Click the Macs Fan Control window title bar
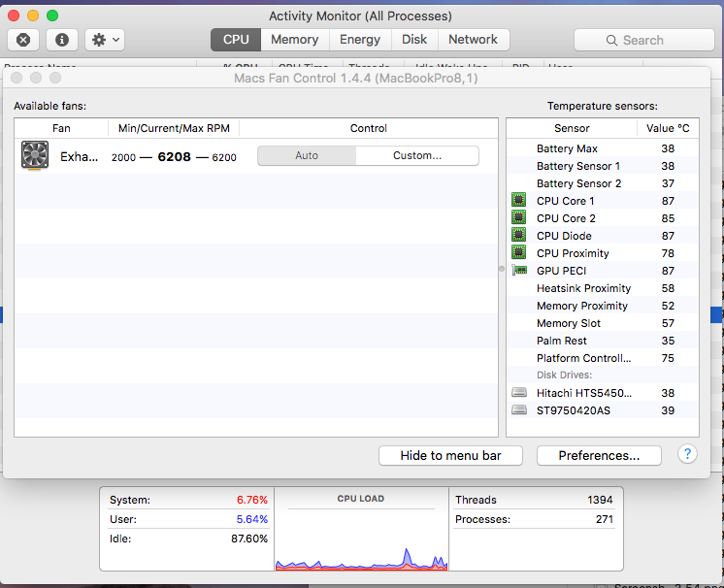Image resolution: width=724 pixels, height=588 pixels. (356, 78)
